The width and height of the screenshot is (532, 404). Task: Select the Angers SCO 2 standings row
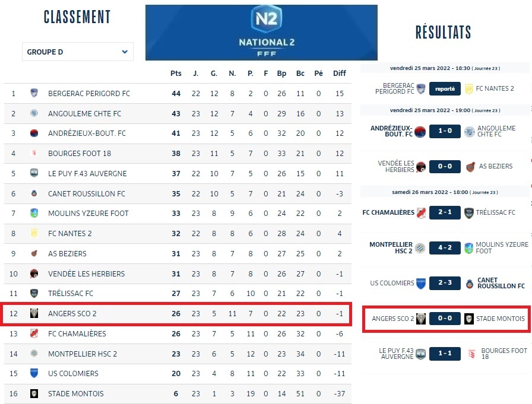coord(177,314)
